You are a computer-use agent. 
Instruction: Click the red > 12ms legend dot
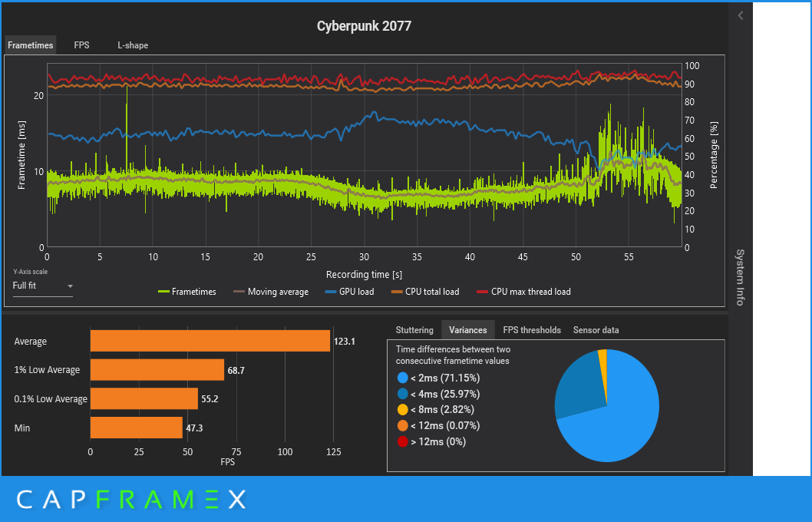point(402,441)
